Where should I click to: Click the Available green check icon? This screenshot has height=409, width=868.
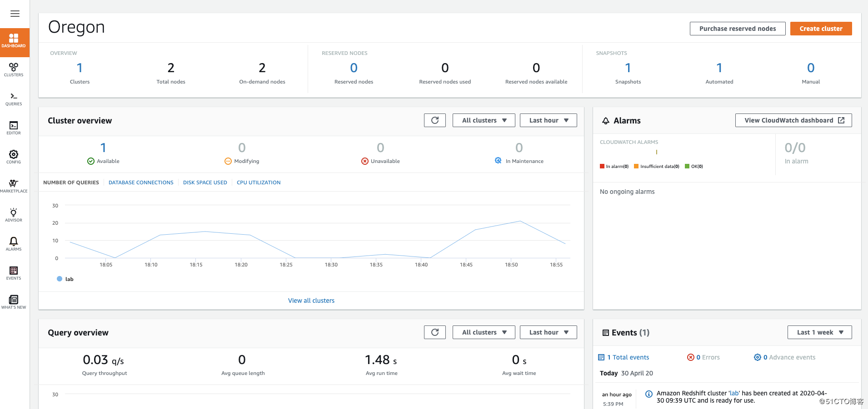(x=91, y=161)
